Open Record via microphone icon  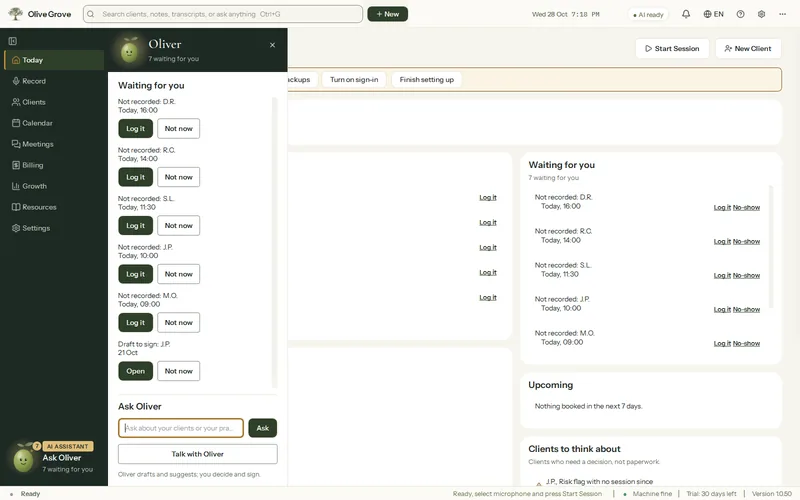(16, 81)
